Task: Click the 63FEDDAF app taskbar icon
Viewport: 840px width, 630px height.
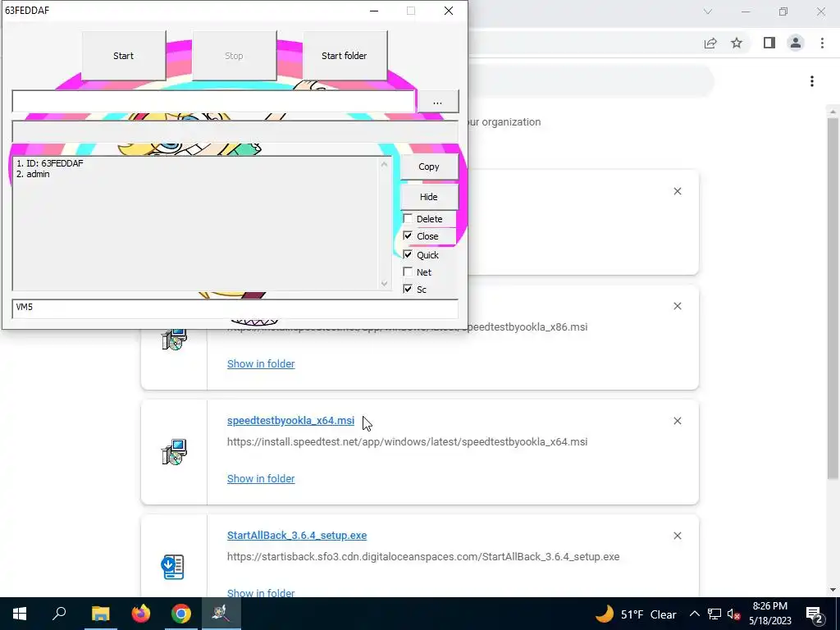Action: [x=221, y=614]
